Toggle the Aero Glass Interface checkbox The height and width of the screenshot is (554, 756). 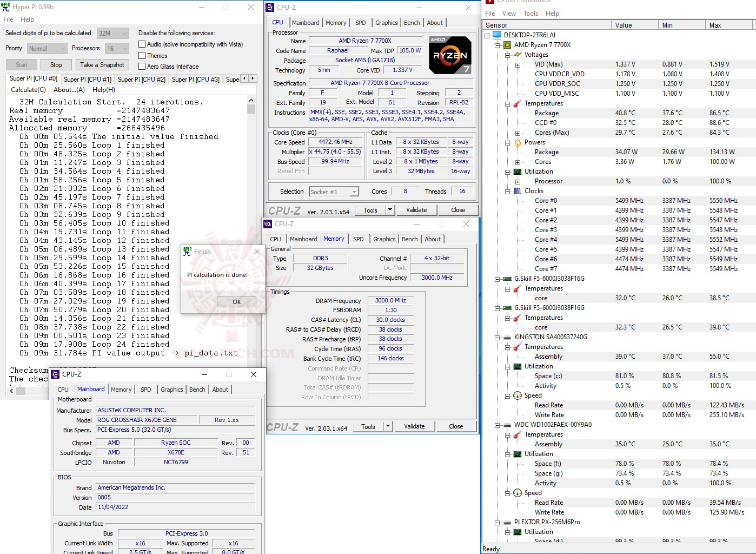[x=142, y=66]
